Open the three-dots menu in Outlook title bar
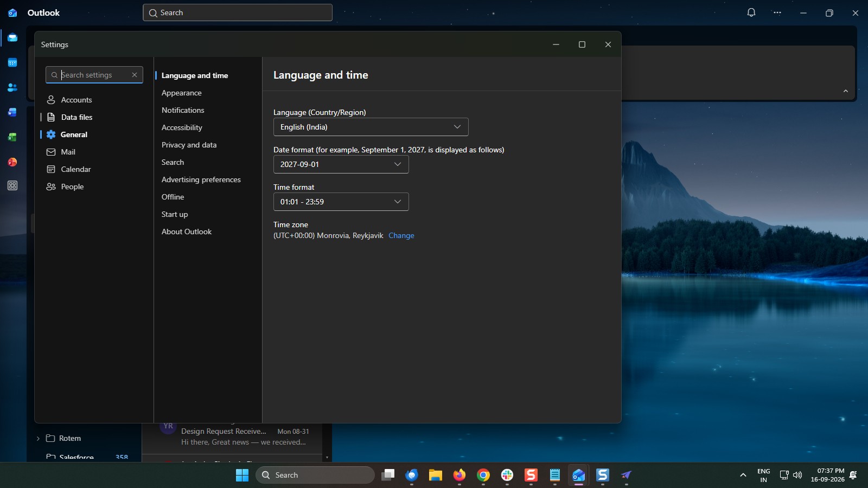This screenshot has height=488, width=868. (x=777, y=12)
